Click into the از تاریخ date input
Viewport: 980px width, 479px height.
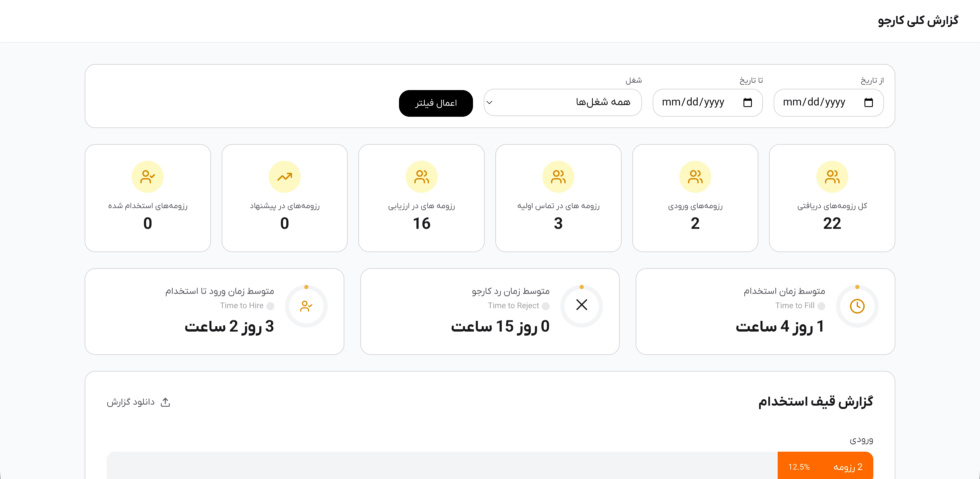(814, 102)
